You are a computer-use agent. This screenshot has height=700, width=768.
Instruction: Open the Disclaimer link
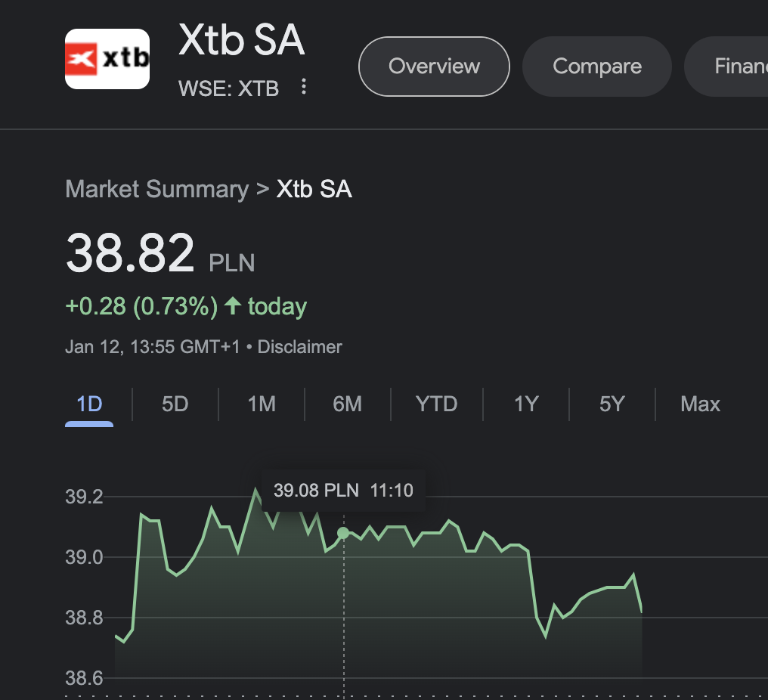300,347
